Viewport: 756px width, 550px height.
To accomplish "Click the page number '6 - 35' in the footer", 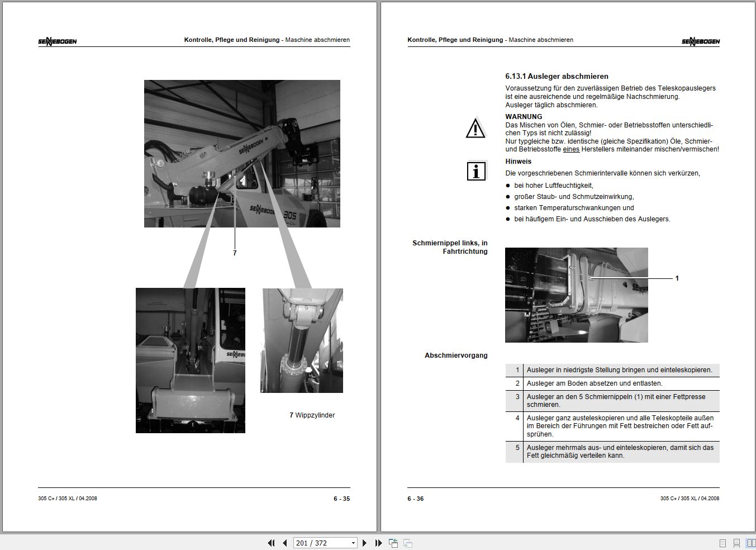I will click(342, 499).
